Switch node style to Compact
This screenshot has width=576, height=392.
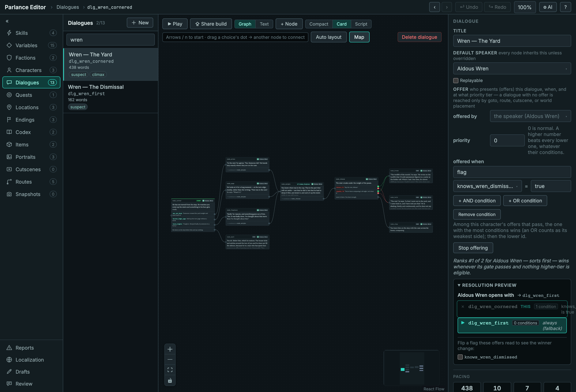pos(319,24)
